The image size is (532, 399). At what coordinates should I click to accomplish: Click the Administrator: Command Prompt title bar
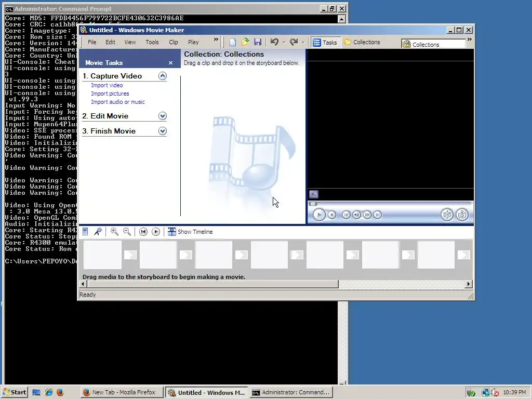[x=163, y=9]
